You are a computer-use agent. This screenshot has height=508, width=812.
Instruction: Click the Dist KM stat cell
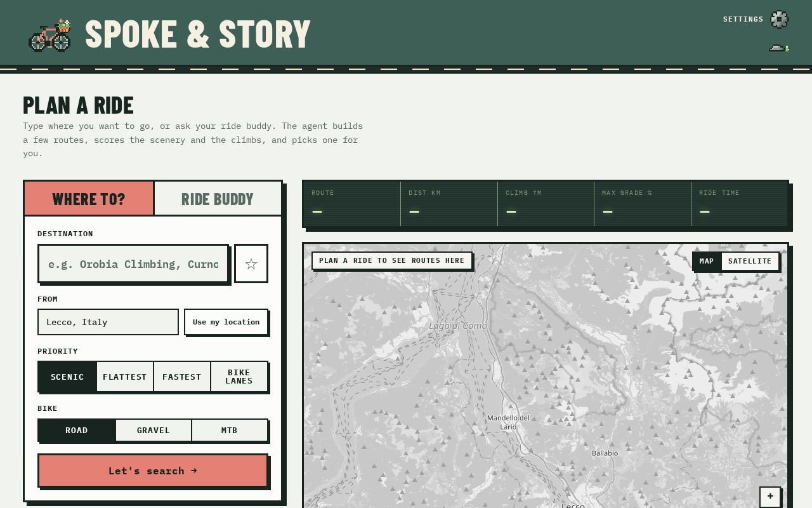pyautogui.click(x=449, y=203)
